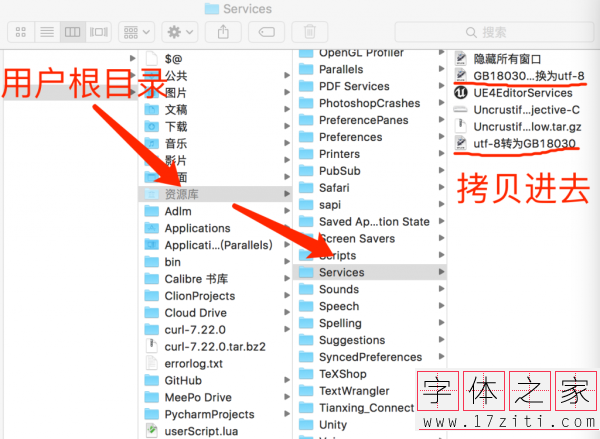Expand the GitHub folder arrow

[x=287, y=380]
